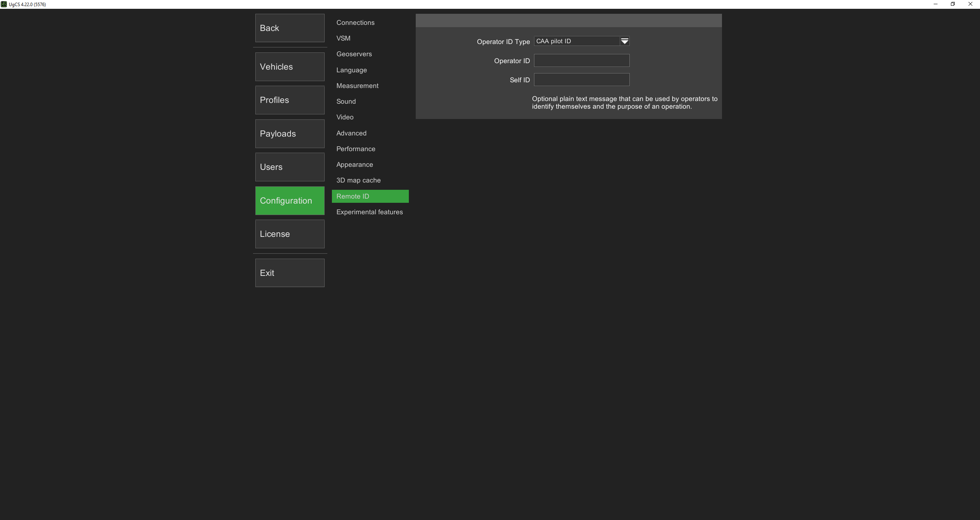Click the Self ID text field
The height and width of the screenshot is (520, 980).
click(581, 79)
